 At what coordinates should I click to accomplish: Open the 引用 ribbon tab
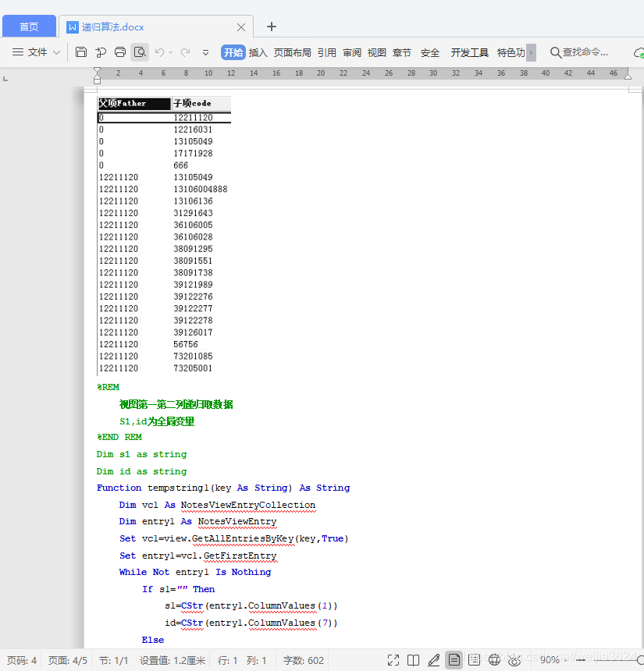pyautogui.click(x=327, y=52)
